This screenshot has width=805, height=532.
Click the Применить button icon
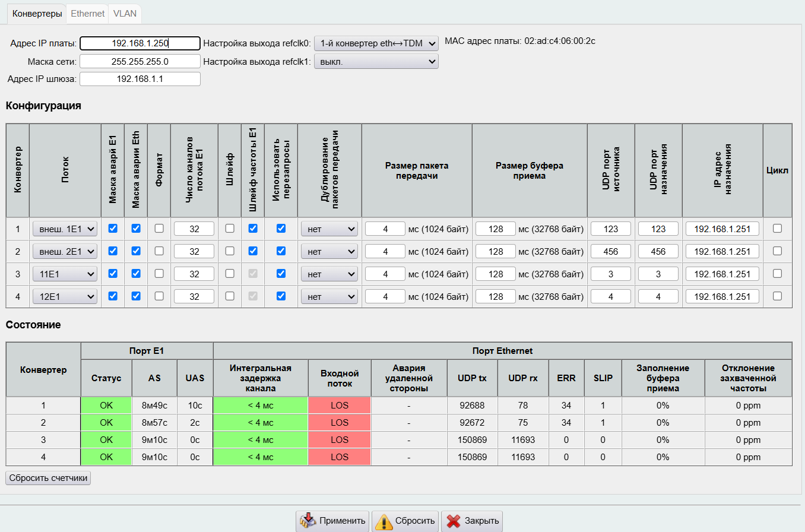[x=308, y=521]
